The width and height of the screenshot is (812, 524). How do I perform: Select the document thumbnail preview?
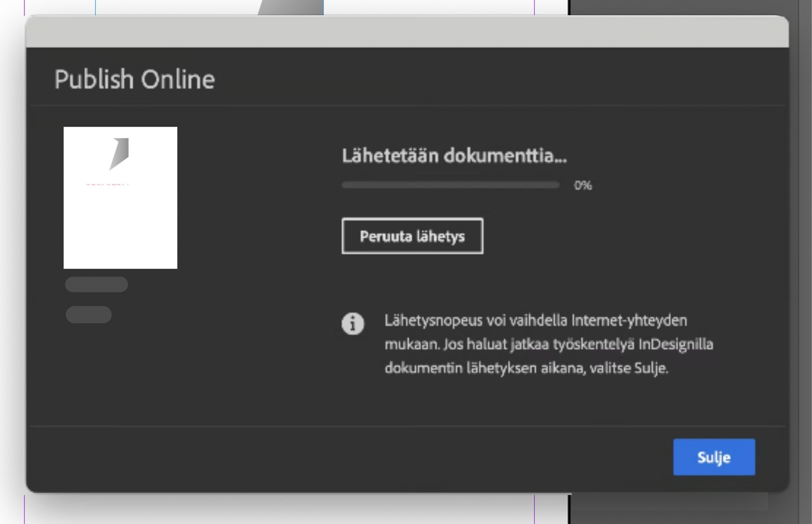(121, 198)
